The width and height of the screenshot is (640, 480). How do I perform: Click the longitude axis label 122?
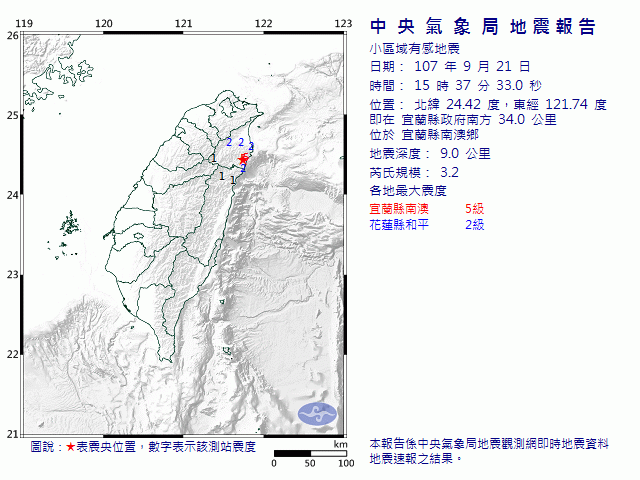263,23
